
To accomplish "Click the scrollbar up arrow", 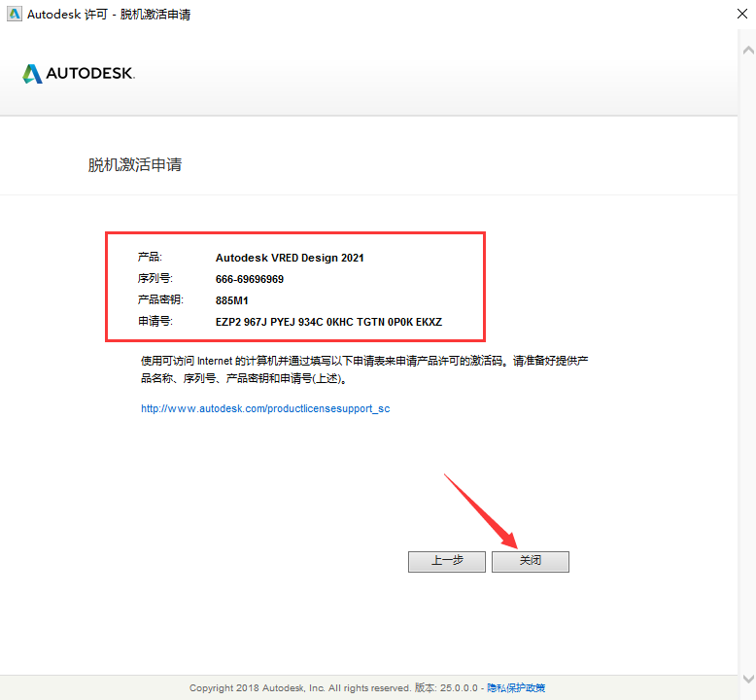I will pos(748,51).
